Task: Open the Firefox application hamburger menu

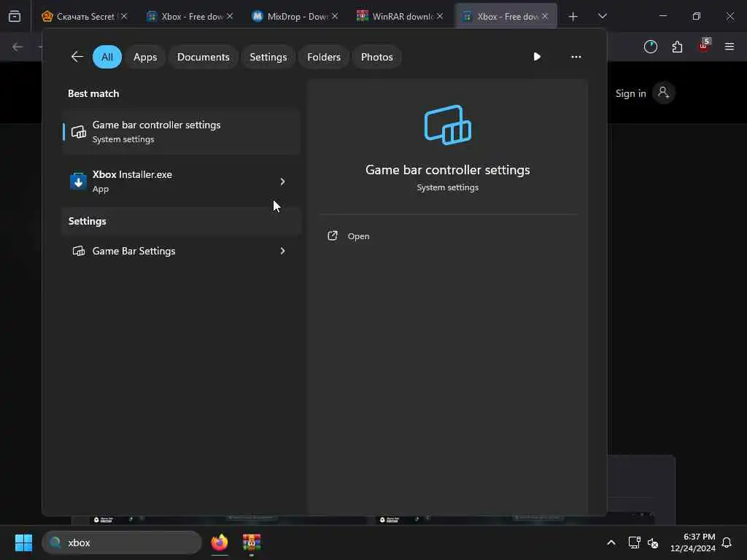Action: (x=729, y=47)
